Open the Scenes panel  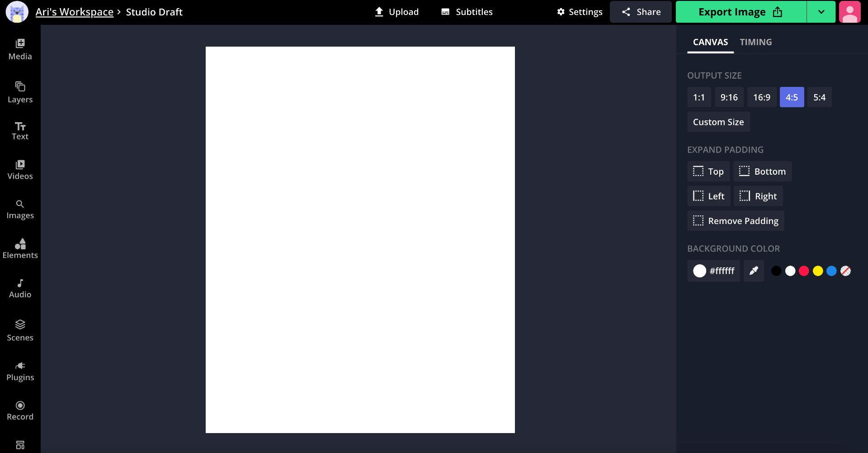[x=20, y=330]
